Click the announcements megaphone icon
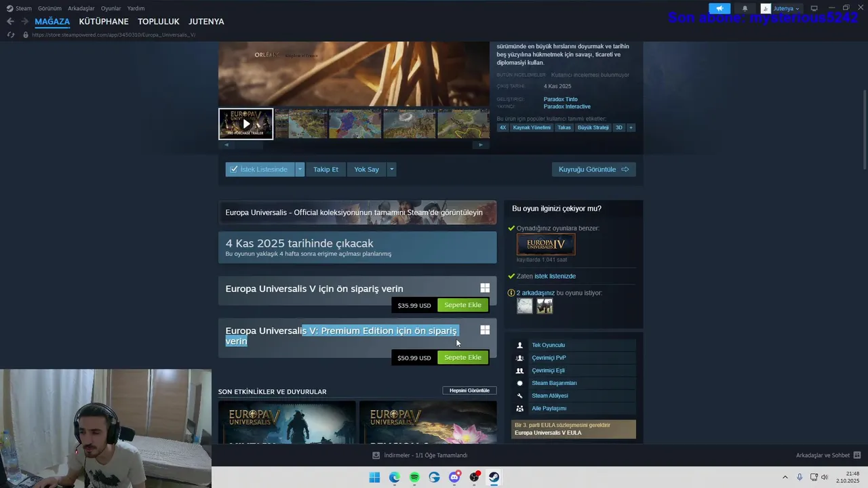This screenshot has height=488, width=868. pyautogui.click(x=719, y=8)
